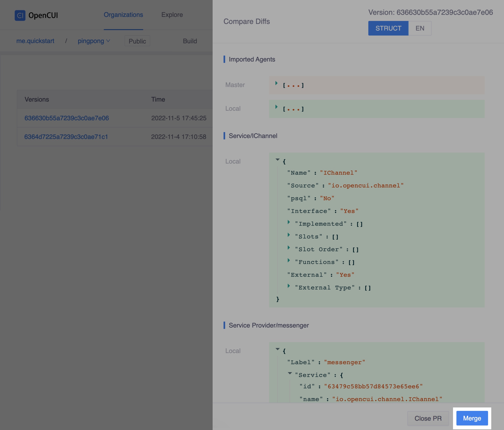Expand the "External Type" array triangle
The image size is (504, 430).
289,286
